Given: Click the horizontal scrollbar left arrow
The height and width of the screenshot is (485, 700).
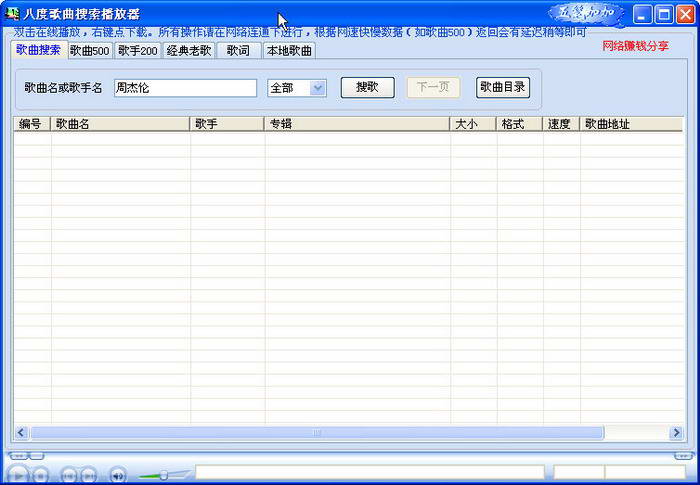Looking at the screenshot, I should (21, 432).
